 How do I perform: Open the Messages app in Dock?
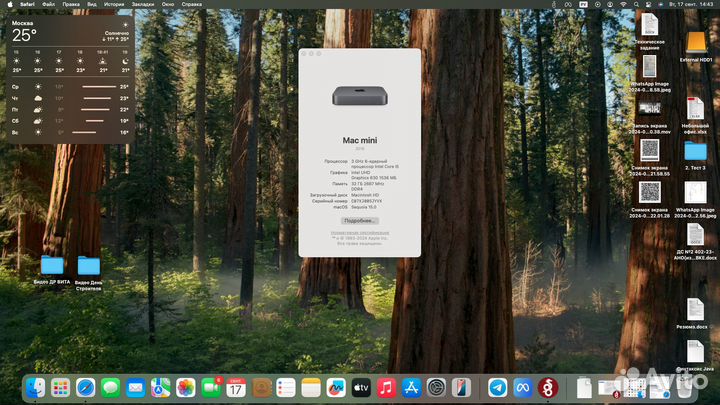click(111, 388)
